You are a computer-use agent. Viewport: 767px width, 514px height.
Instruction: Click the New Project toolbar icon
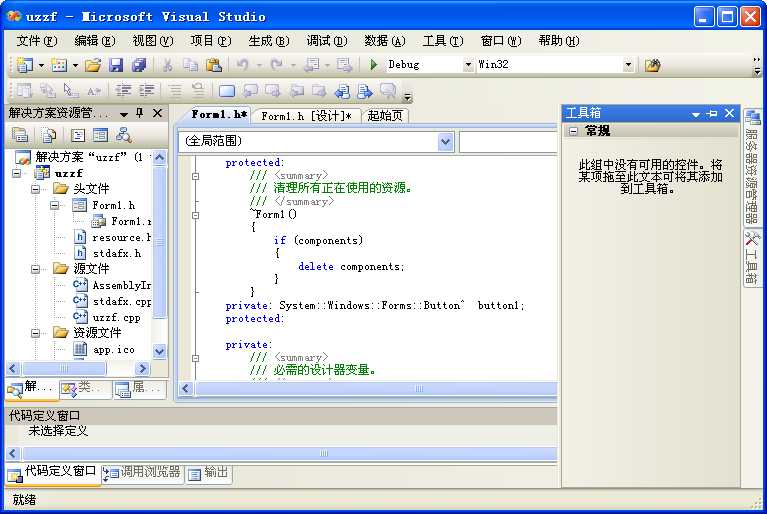[24, 65]
